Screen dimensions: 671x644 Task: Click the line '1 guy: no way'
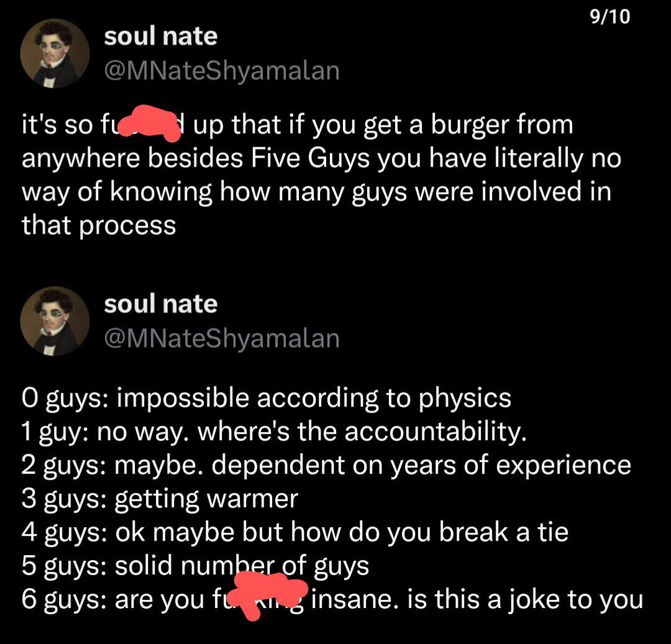point(275,431)
